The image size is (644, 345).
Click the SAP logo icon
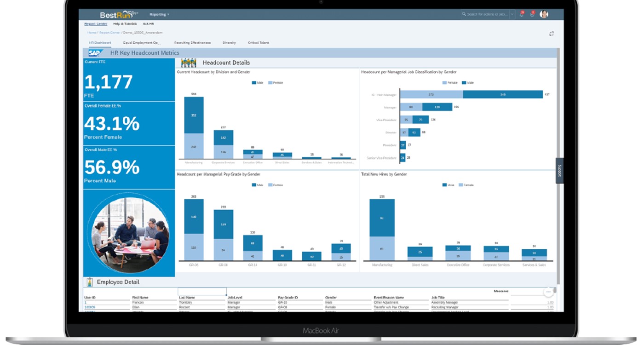point(95,53)
